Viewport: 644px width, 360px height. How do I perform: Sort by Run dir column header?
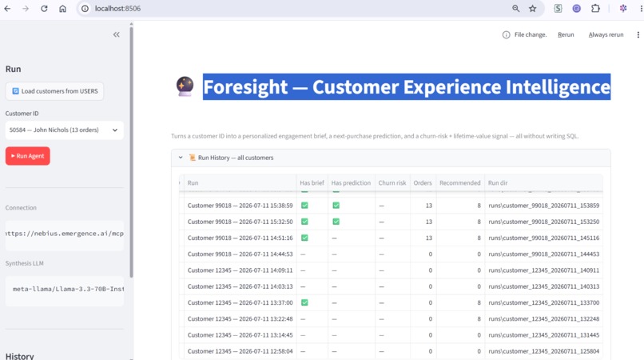(x=543, y=183)
